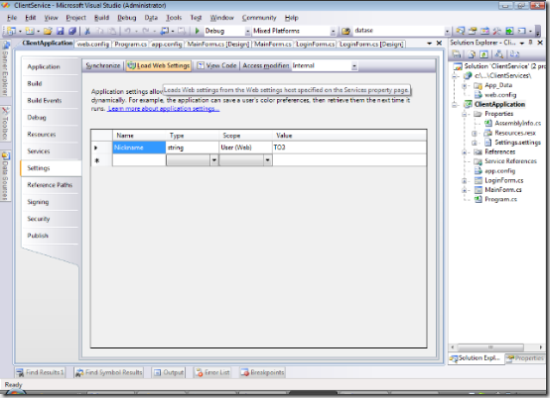The height and width of the screenshot is (398, 550).
Task: Click the Save All icon in the toolbar
Action: 72,31
